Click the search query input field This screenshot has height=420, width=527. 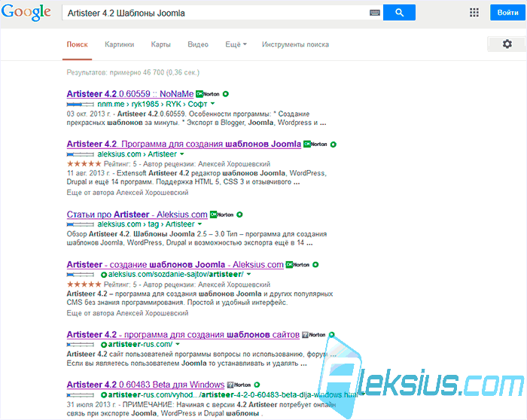217,13
